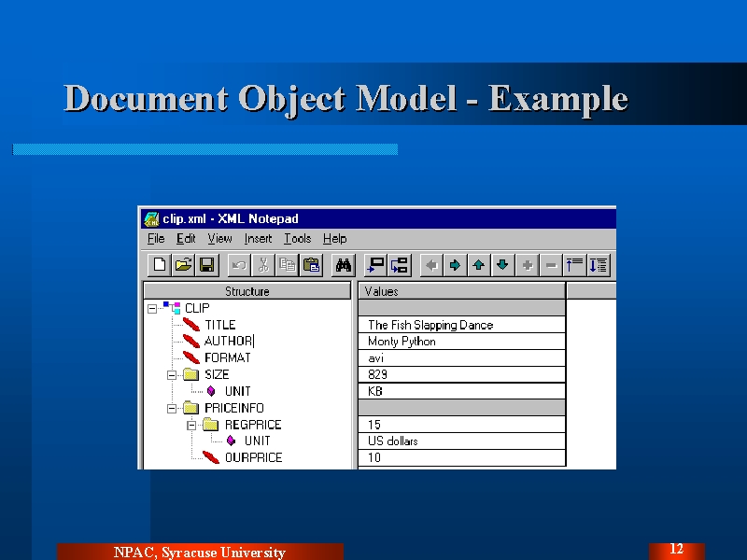Viewport: 747px width, 560px height.
Task: Select the OURPRICE tree item
Action: point(253,457)
